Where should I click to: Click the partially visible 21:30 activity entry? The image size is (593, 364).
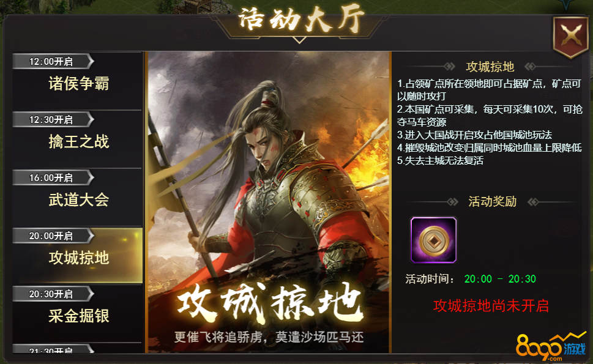tap(53, 349)
